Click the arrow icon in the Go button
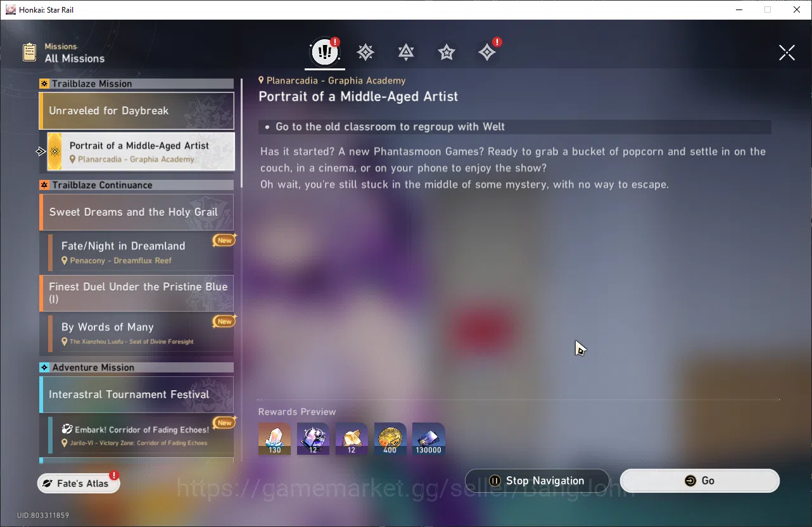 (690, 481)
